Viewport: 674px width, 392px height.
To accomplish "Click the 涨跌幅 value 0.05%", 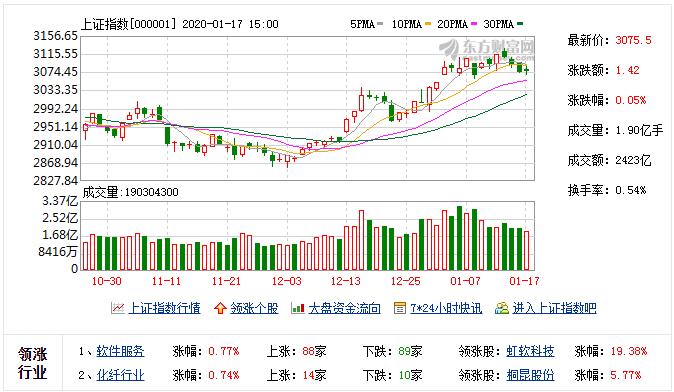I will point(631,101).
